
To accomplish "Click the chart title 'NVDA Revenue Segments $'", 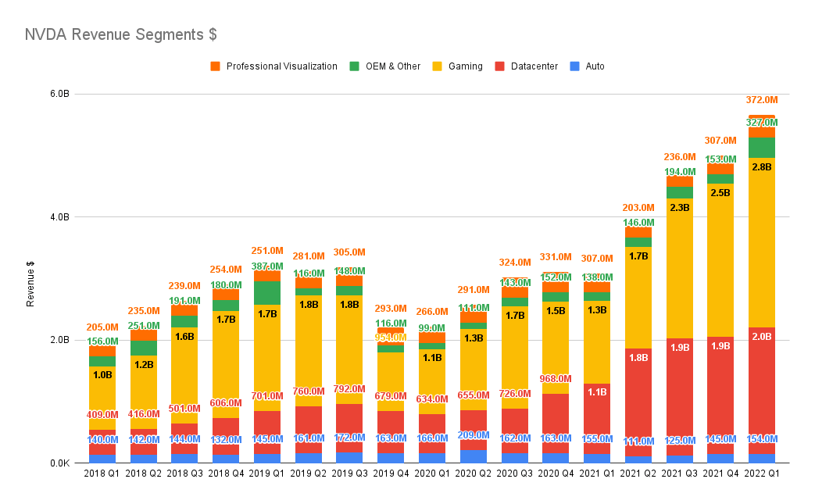I will (x=120, y=34).
